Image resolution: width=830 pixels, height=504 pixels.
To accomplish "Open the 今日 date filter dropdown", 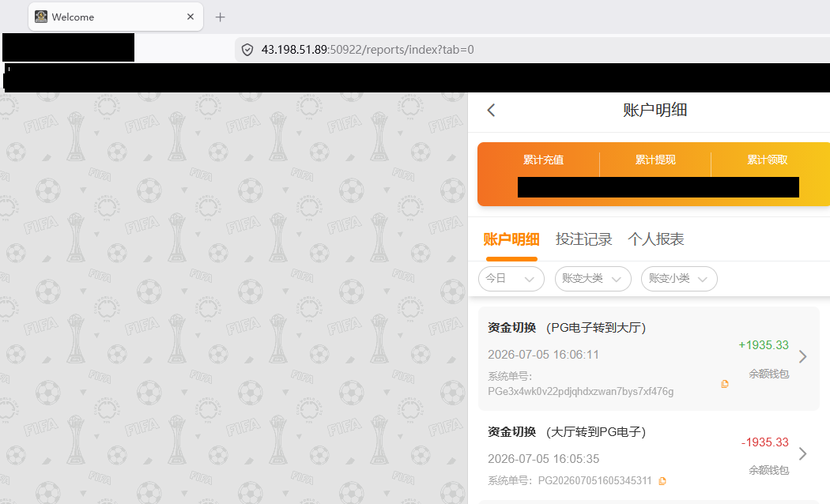I will pyautogui.click(x=511, y=279).
